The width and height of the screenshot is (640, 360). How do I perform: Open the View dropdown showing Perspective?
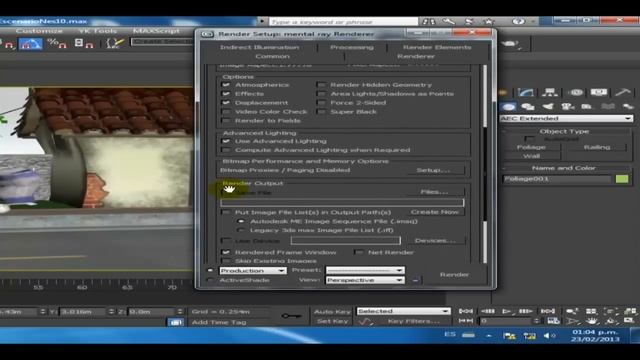pos(365,280)
